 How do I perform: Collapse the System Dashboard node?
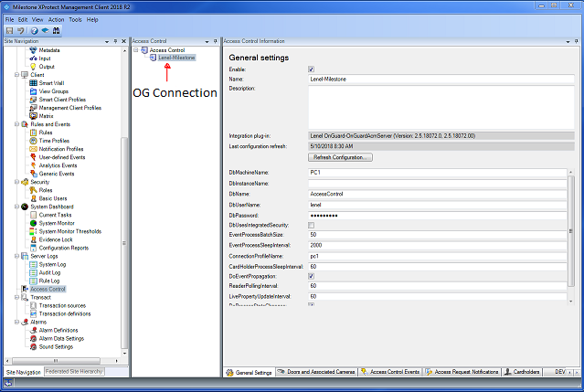coord(16,207)
